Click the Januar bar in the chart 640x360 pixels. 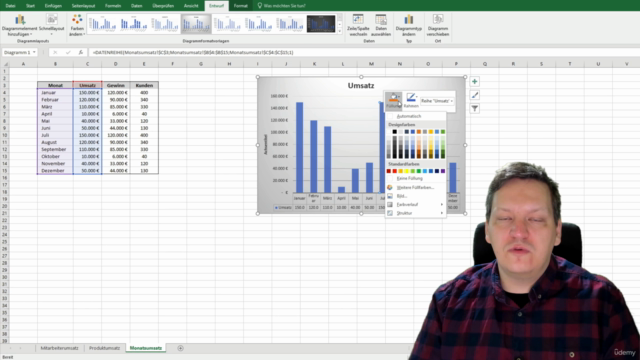tap(300, 147)
